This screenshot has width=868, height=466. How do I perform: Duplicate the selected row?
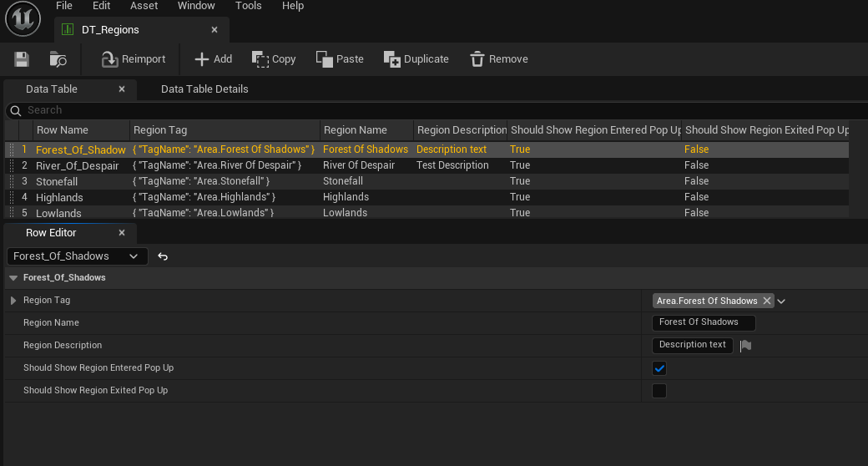tap(416, 59)
